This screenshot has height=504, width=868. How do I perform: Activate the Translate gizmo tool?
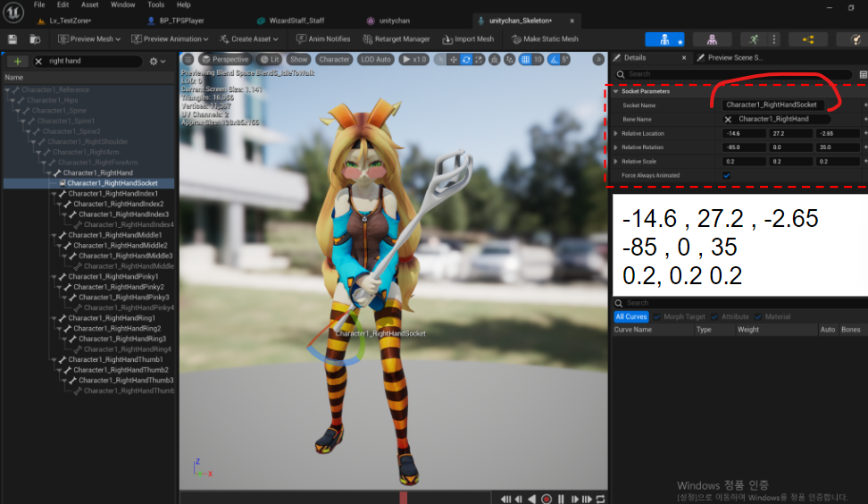click(x=454, y=59)
